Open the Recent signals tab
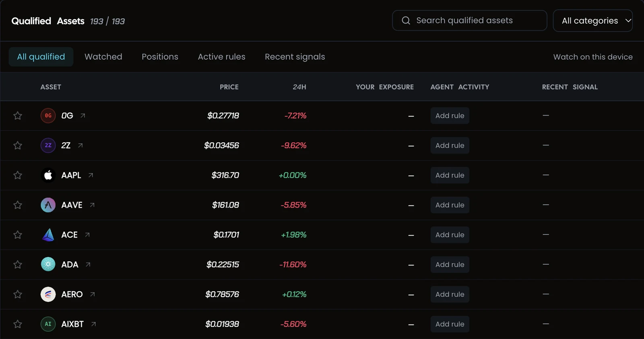Viewport: 644px width, 339px height. tap(295, 57)
